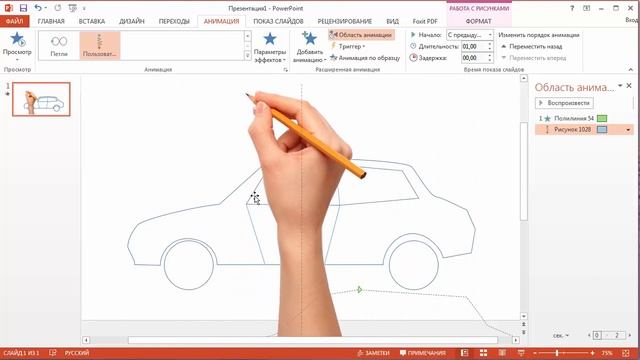Open animation pane options dropdown arrow

point(620,86)
